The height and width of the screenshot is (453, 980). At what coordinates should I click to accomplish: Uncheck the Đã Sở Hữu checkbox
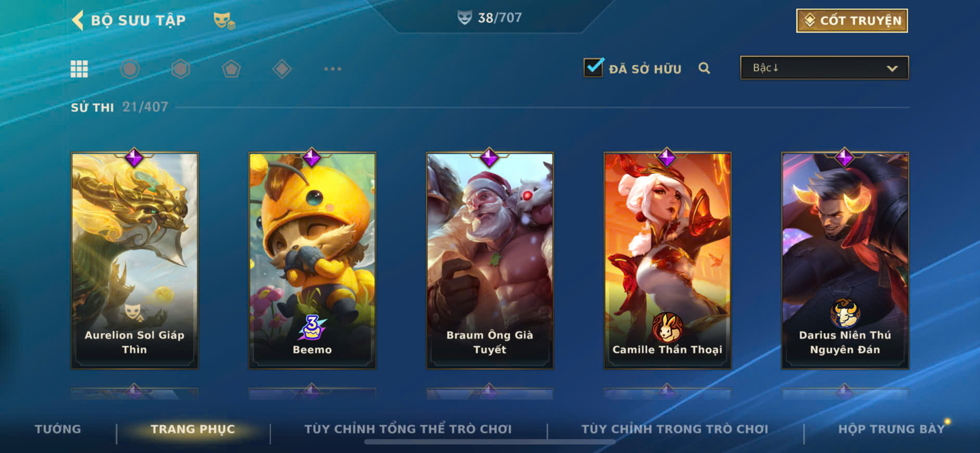593,68
